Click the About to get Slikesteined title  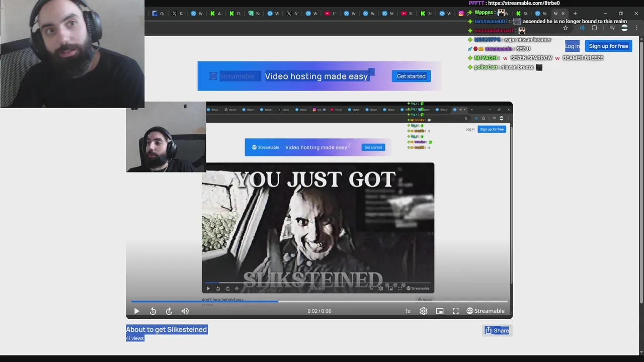pos(167,329)
